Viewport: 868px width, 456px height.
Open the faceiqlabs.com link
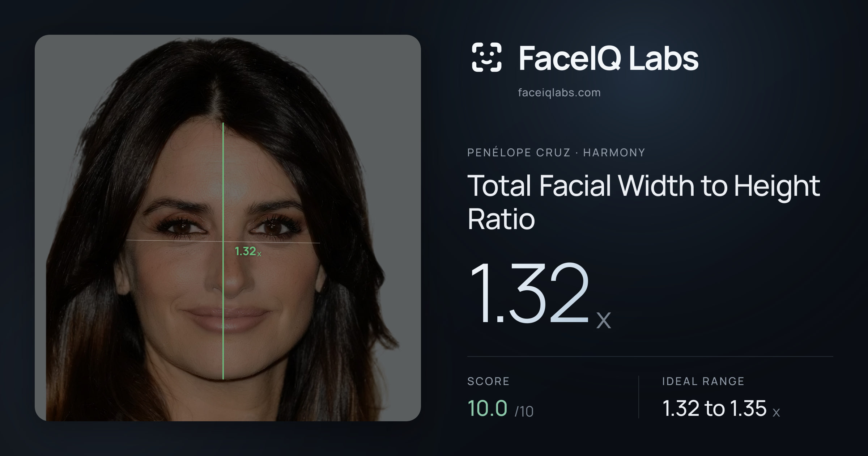point(559,93)
